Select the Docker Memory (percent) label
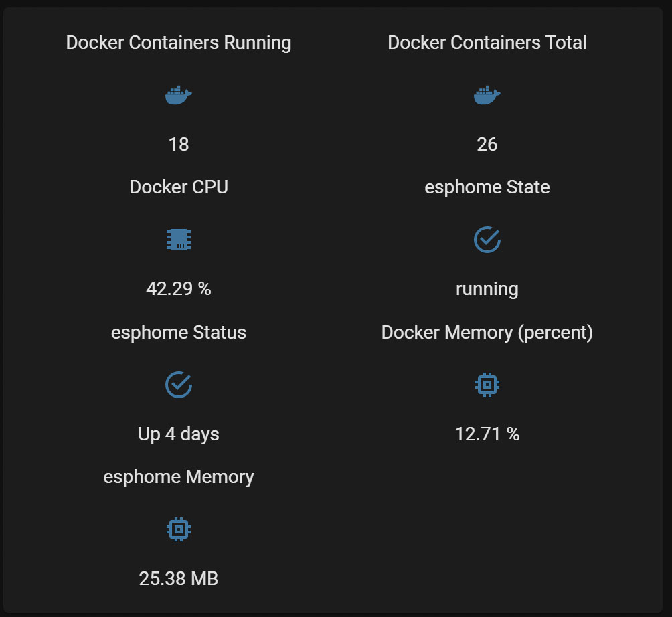The height and width of the screenshot is (617, 672). click(x=487, y=333)
